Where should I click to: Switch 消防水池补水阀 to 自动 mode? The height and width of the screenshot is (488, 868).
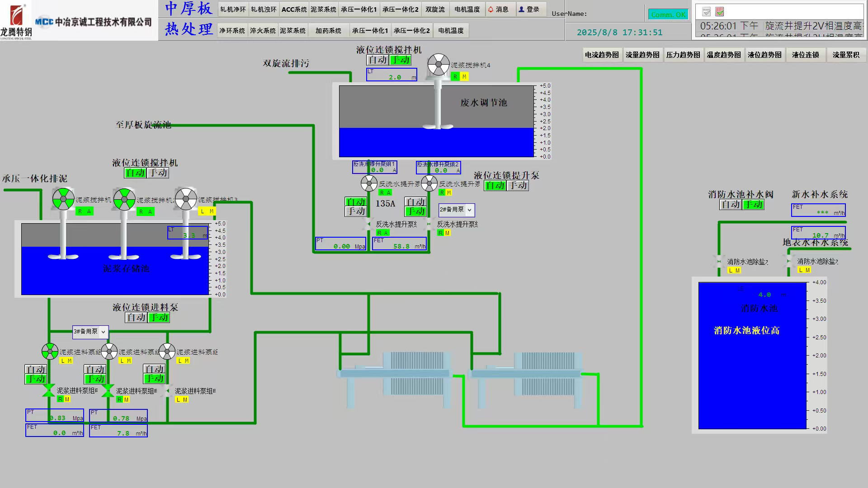tap(731, 204)
